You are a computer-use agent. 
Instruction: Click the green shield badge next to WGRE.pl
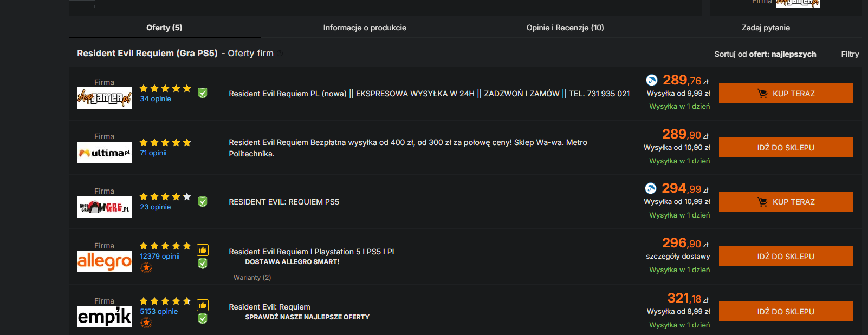click(x=203, y=202)
